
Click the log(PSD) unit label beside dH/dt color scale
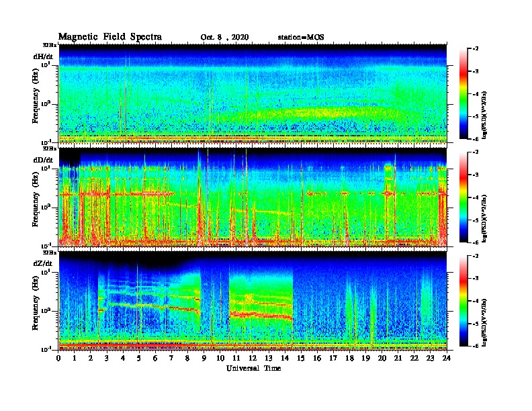(485, 115)
